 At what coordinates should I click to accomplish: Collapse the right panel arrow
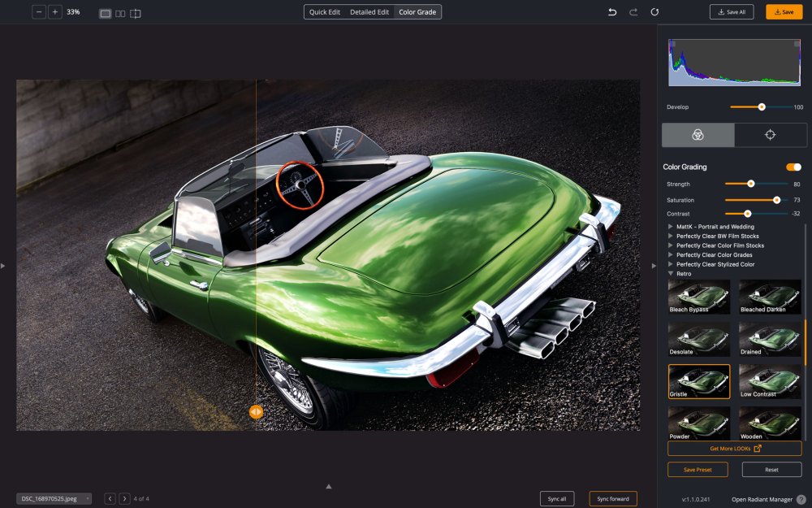pos(654,266)
